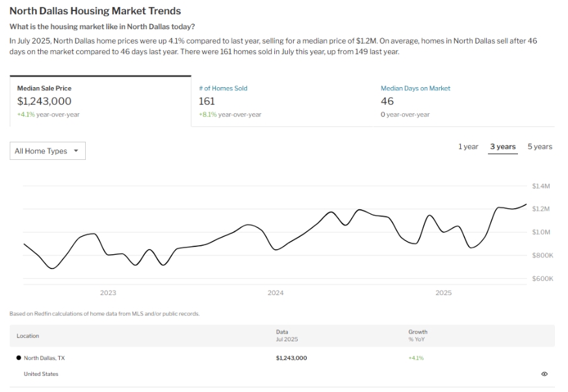
Task: Click North Dallas, TX location label
Action: 44,358
